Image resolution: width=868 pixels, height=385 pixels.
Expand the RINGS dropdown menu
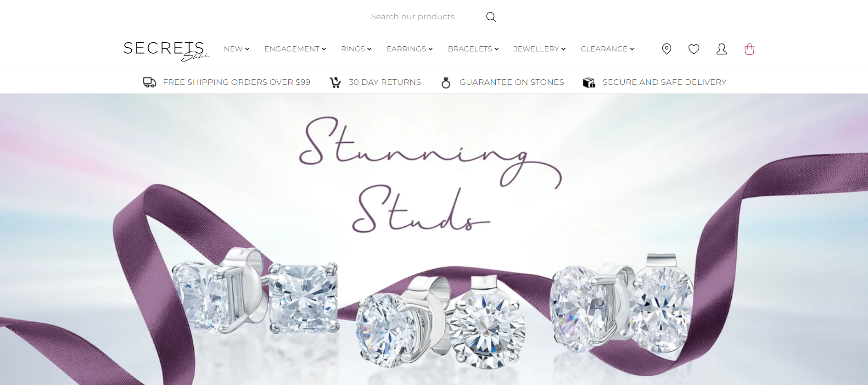(356, 49)
